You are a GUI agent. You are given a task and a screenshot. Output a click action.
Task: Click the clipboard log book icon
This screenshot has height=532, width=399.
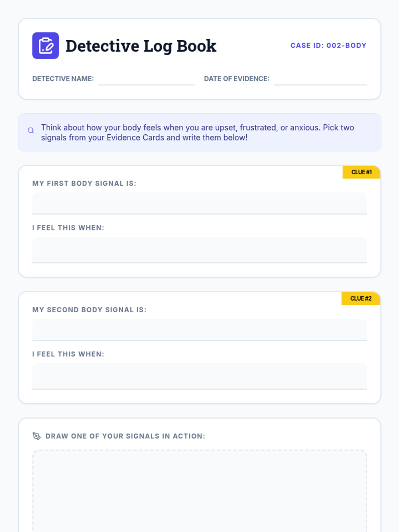click(x=46, y=46)
